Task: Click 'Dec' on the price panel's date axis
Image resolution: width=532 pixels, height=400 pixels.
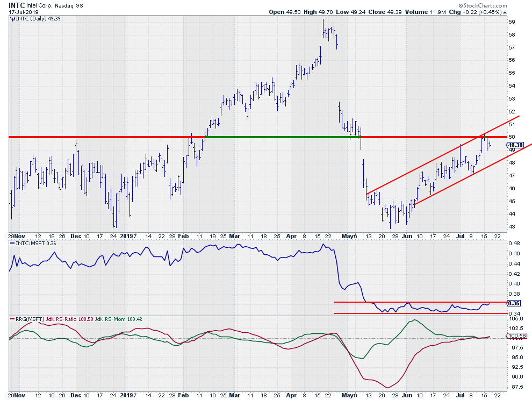Action: tap(75, 236)
